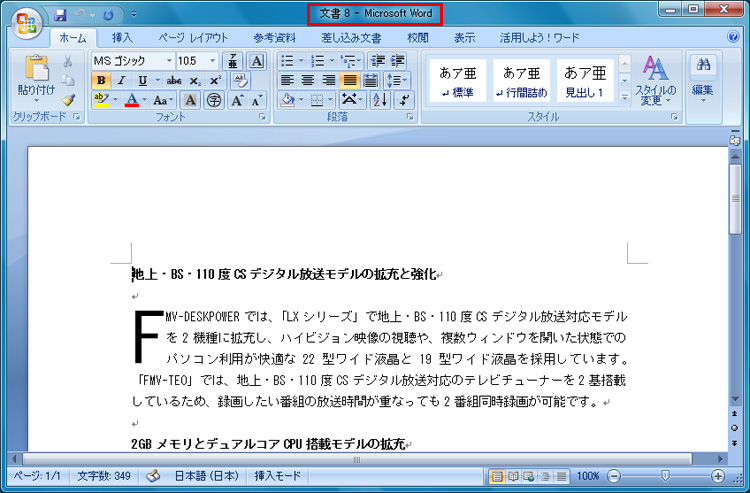750x493 pixels.
Task: Open phonetic guide (ruby) tool
Action: pos(233,61)
